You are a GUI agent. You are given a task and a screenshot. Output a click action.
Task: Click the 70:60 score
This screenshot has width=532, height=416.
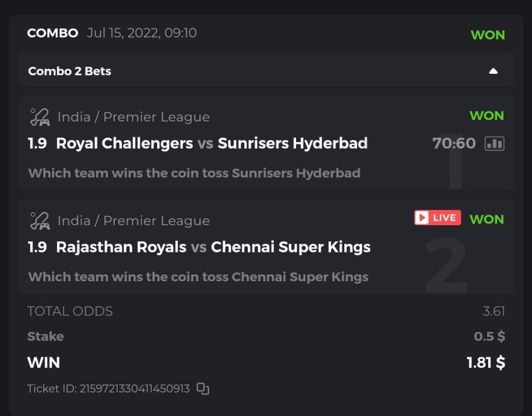(x=454, y=144)
